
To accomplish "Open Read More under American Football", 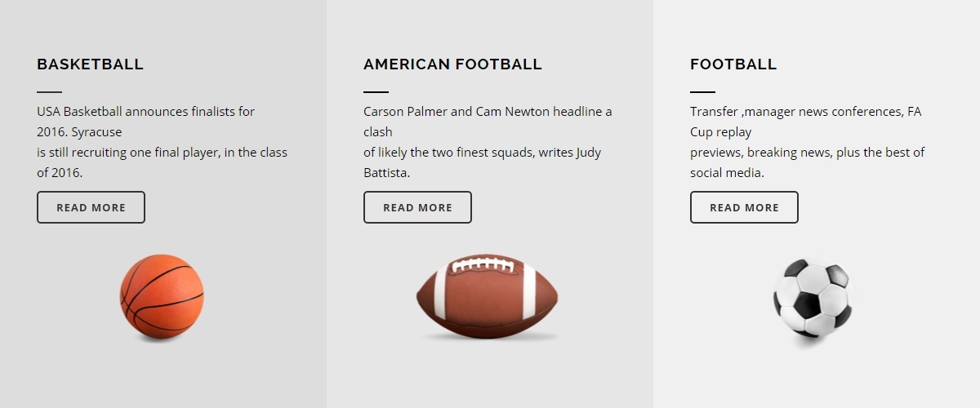I will pyautogui.click(x=417, y=207).
